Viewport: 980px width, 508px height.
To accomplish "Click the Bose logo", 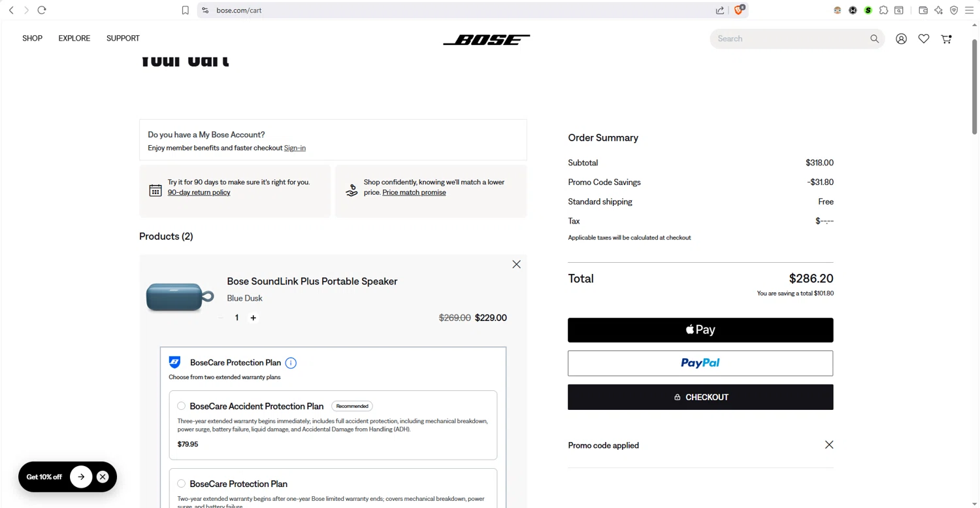I will point(487,40).
